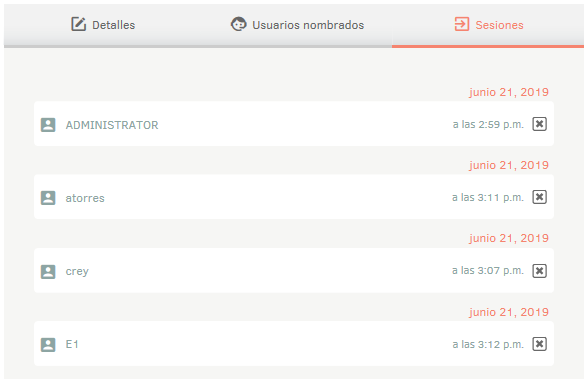
Task: Select the Sesiones tab
Action: point(488,25)
